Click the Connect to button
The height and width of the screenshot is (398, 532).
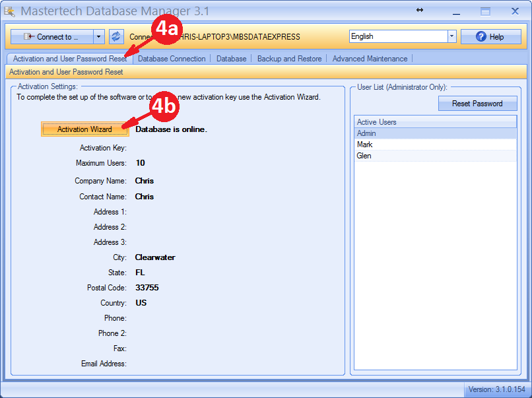point(52,37)
